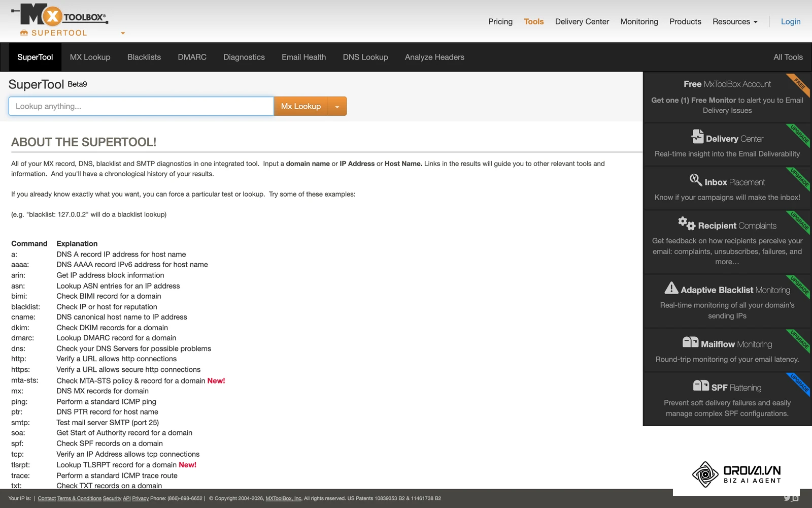Click the 'mta-sts:' command text
Screen dimensions: 812x508
[25, 380]
